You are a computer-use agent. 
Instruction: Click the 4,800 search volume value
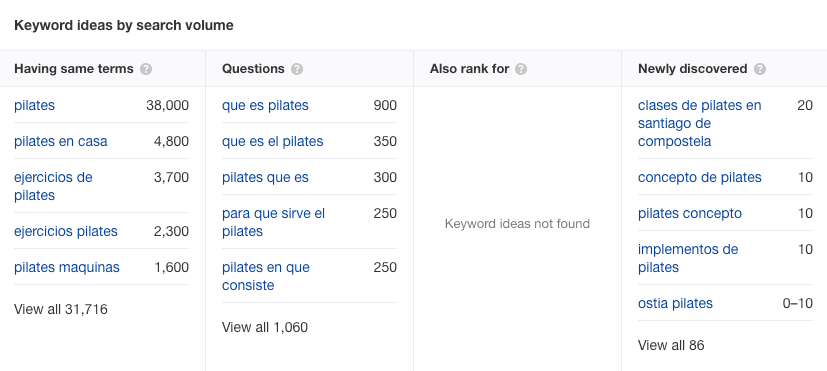pos(171,141)
